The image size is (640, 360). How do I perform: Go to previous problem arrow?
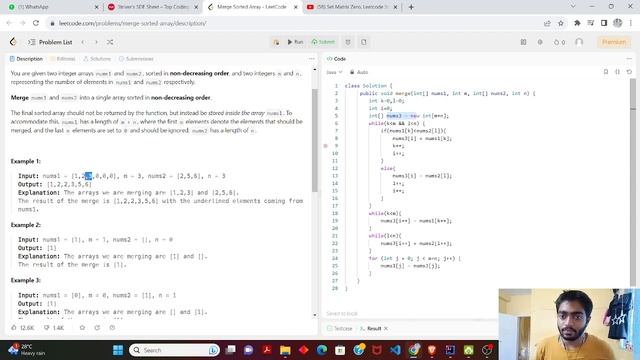tap(83, 42)
